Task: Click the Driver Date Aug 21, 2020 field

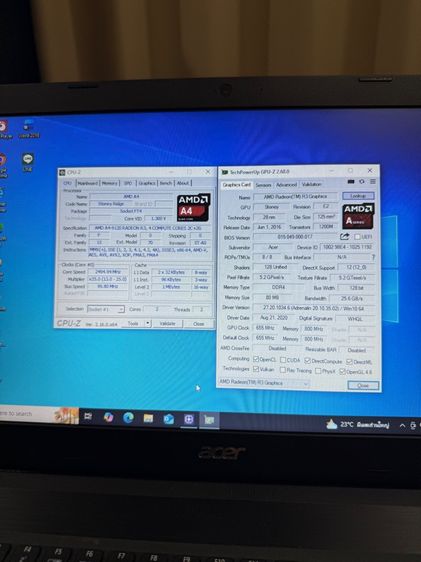Action: click(x=274, y=318)
